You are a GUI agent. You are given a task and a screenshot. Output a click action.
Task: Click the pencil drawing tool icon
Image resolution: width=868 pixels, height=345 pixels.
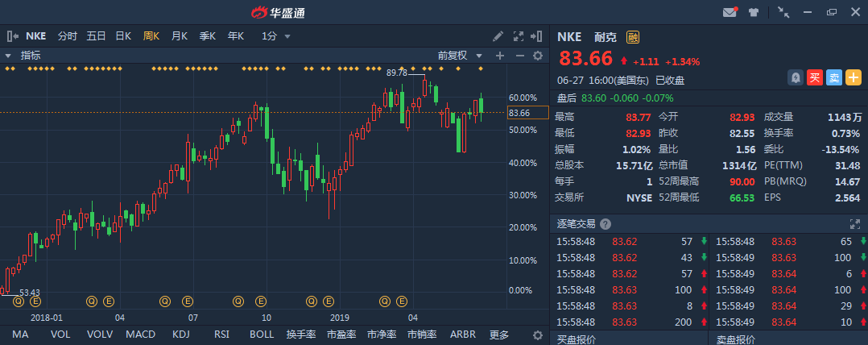pyautogui.click(x=498, y=36)
